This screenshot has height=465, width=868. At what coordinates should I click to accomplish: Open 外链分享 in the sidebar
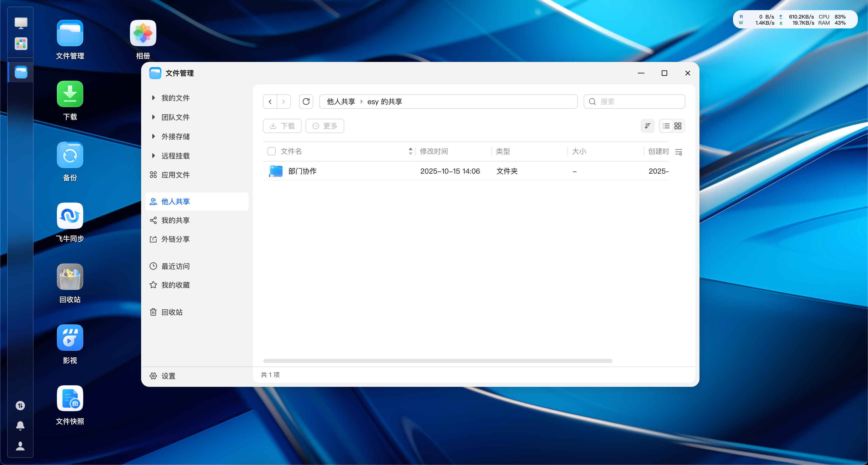click(197, 239)
